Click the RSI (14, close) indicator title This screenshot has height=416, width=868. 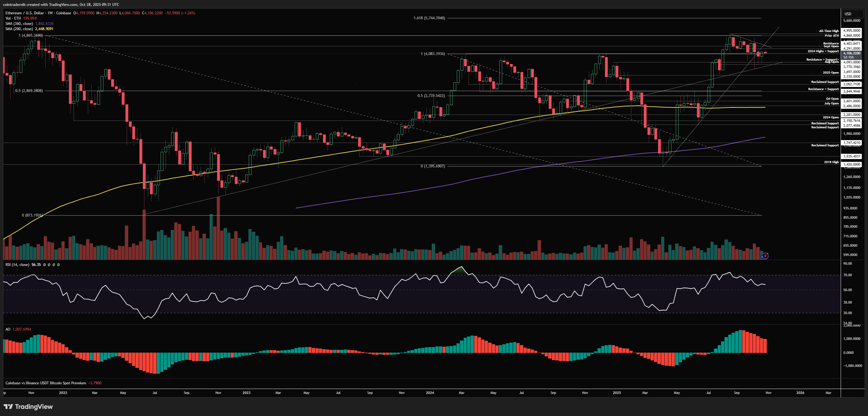(x=17, y=265)
